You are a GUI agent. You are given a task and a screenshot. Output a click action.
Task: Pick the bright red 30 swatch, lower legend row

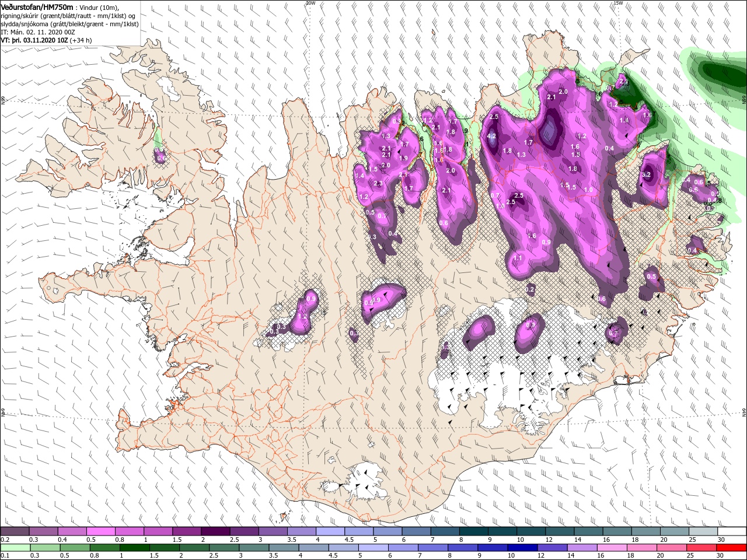731,547
